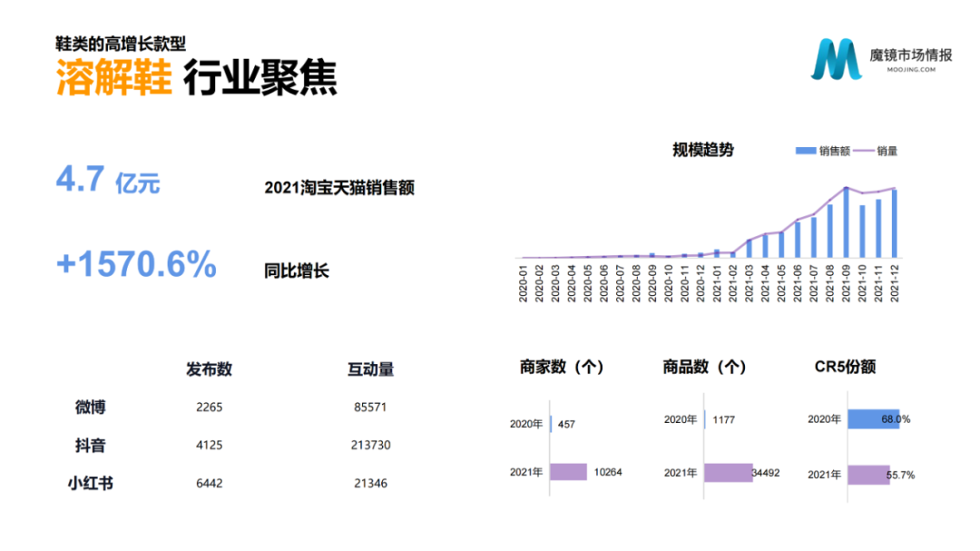The width and height of the screenshot is (980, 551).
Task: Click the blue 销售额 legend swatch
Action: tap(806, 151)
